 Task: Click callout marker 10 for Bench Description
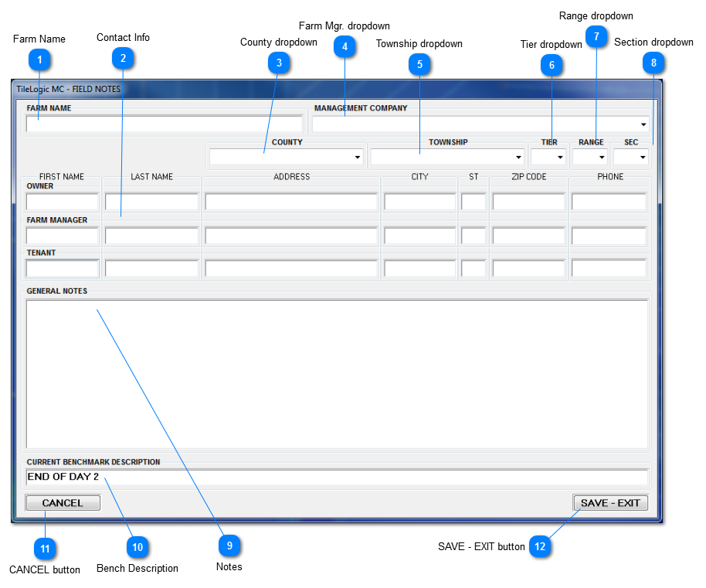coord(137,547)
